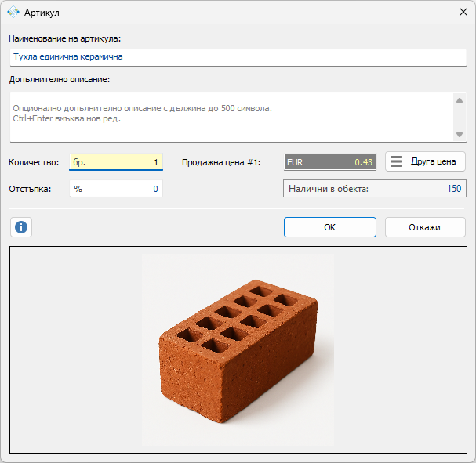The width and height of the screenshot is (476, 463).
Task: Open Друга цена price list button
Action: tap(425, 161)
